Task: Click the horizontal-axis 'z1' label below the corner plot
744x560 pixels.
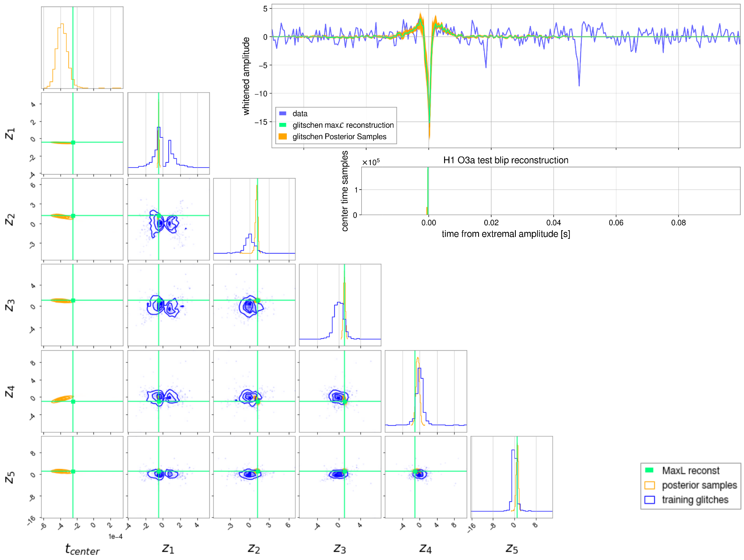Action: [168, 548]
